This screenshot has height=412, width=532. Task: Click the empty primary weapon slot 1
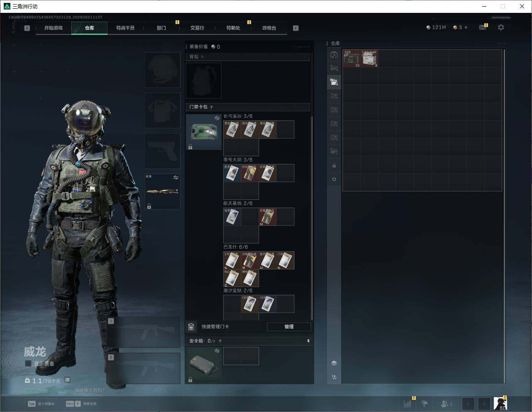pyautogui.click(x=144, y=332)
